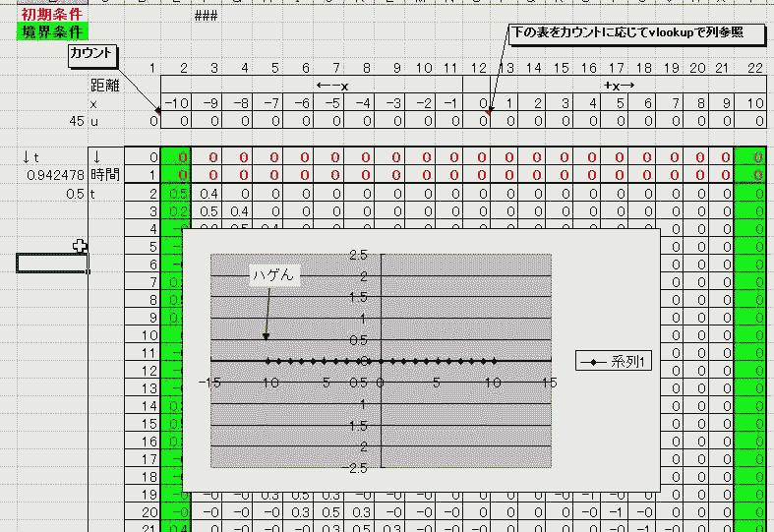Select the 0.4 cell in time row 3

click(x=237, y=211)
